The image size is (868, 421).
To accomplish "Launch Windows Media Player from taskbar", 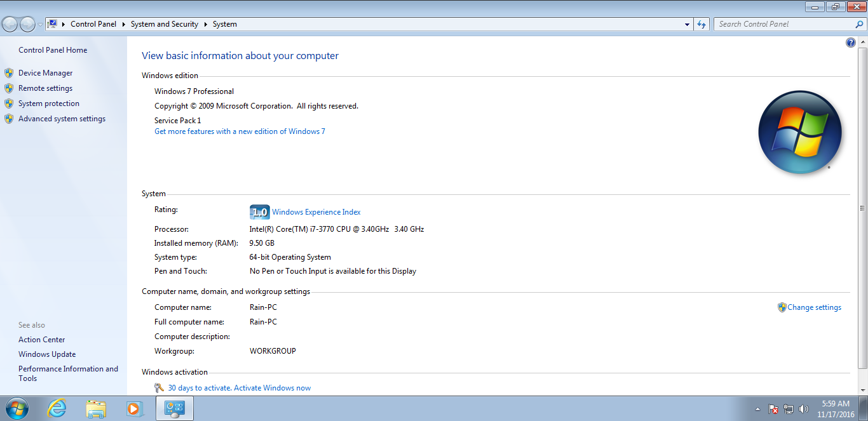I will 134,408.
